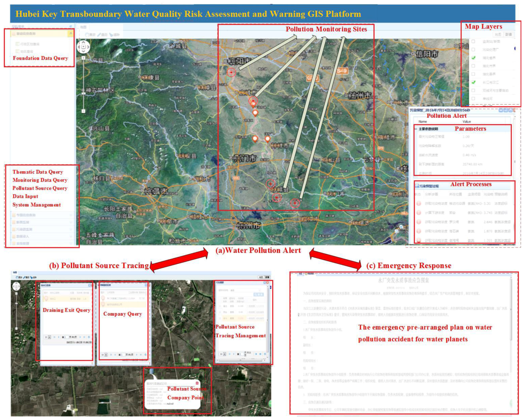The height and width of the screenshot is (420, 526).
Task: Click the zoom slider handle on main map
Action: 83,93
